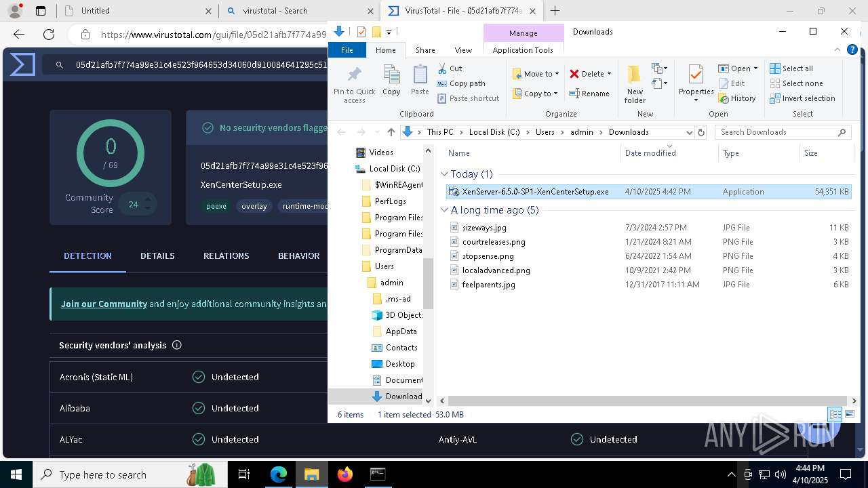
Task: Click the New folder icon
Action: (x=635, y=84)
